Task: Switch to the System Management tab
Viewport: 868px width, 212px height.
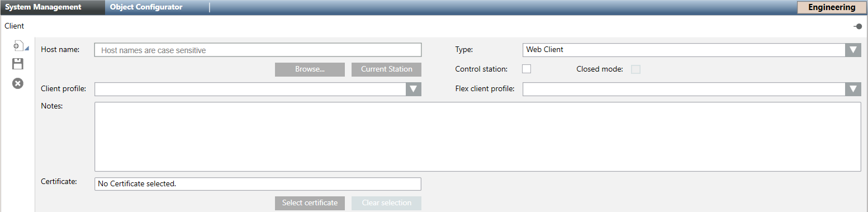Action: [43, 7]
